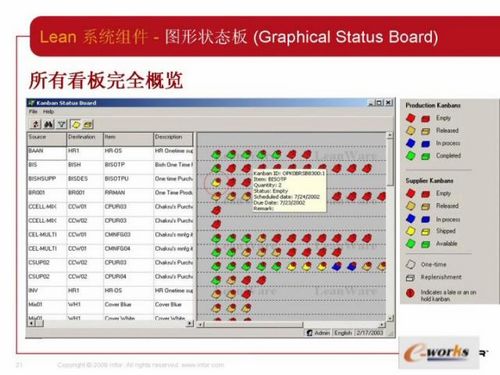
Task: Open the funnel filter tool
Action: [62, 124]
